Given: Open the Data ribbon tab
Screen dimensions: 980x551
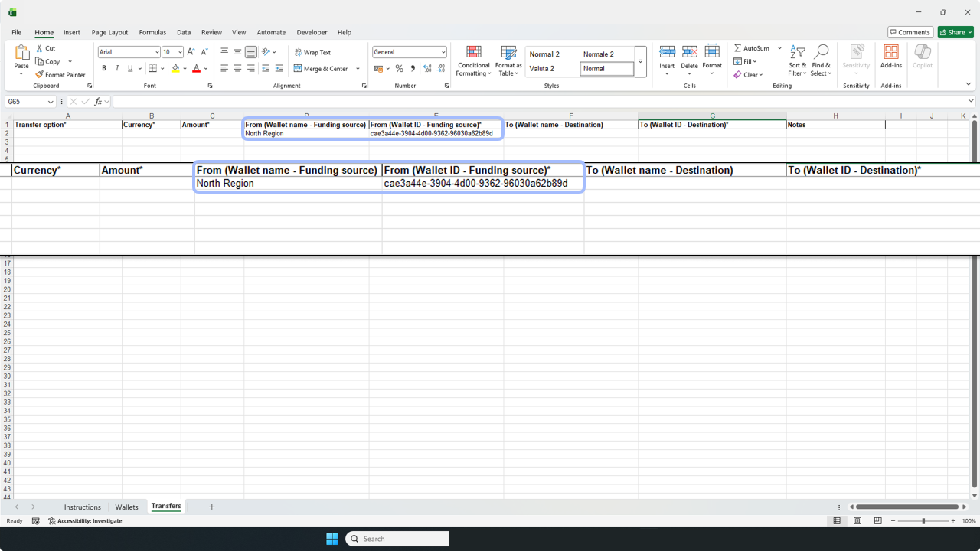Looking at the screenshot, I should point(184,32).
